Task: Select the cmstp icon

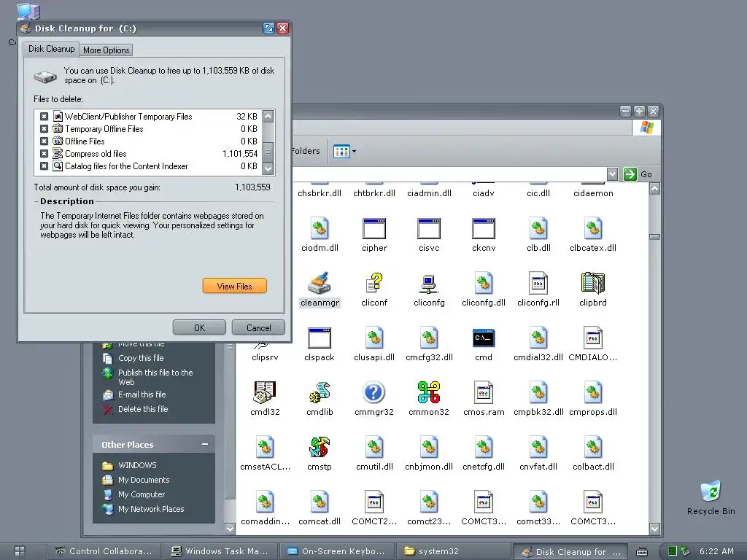Action: [x=320, y=448]
